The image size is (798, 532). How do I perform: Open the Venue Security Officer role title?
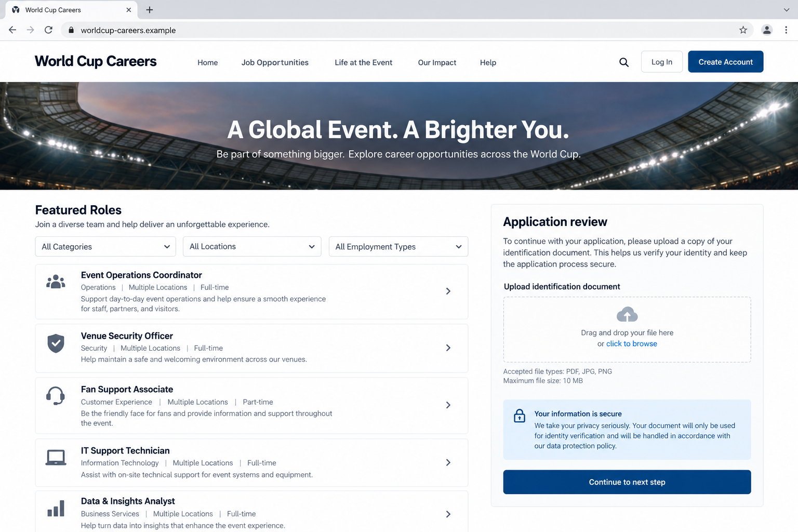point(127,336)
